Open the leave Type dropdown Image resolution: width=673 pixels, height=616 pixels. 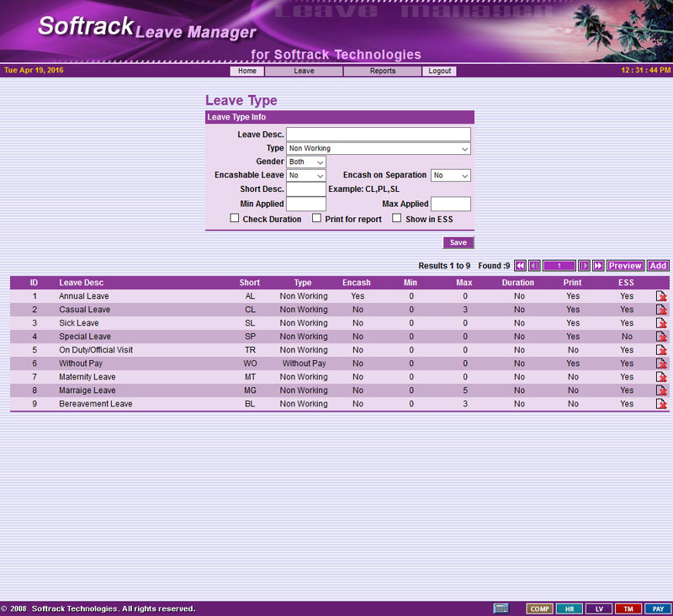pos(379,148)
